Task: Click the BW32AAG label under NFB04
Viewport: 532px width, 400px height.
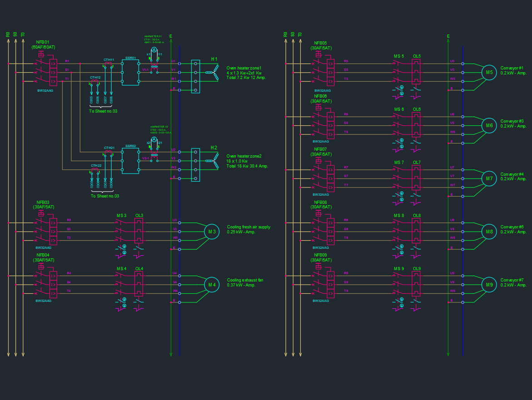Action: pos(44,301)
